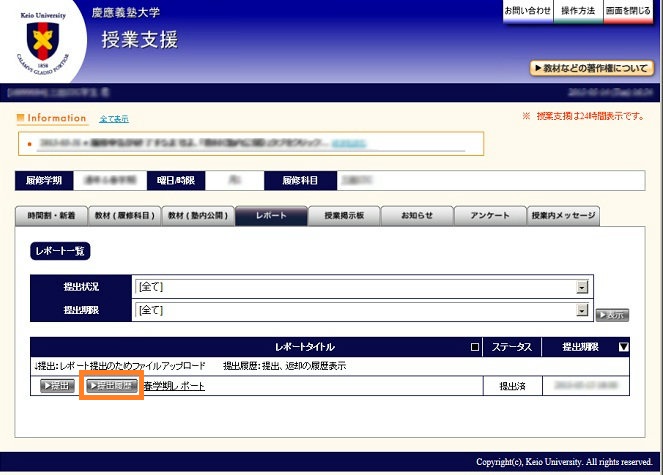
Task: Expand the 提出状況 dropdown
Action: click(x=581, y=287)
